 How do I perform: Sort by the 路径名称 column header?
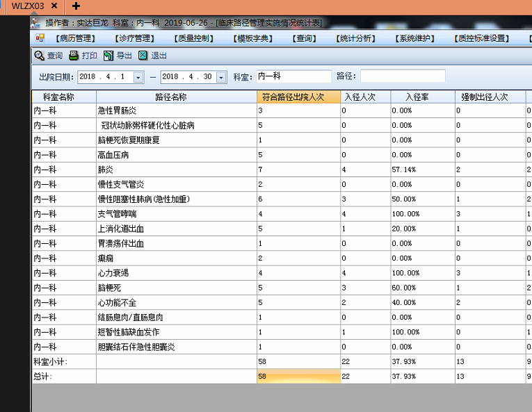(177, 97)
